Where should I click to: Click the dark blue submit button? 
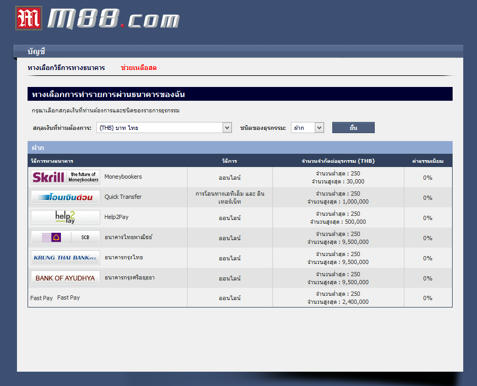click(x=353, y=128)
